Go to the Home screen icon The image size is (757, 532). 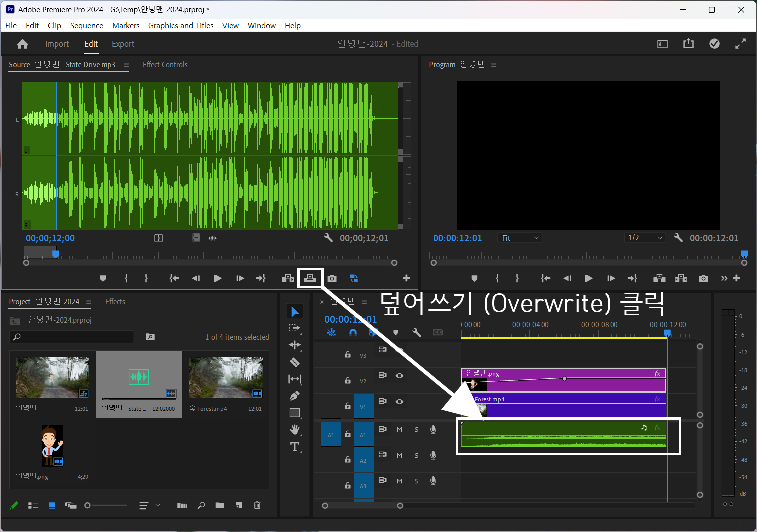click(x=22, y=44)
